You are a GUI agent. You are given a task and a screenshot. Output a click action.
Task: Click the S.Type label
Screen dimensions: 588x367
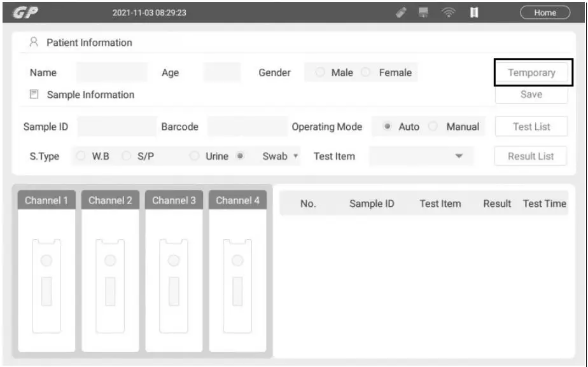click(45, 156)
